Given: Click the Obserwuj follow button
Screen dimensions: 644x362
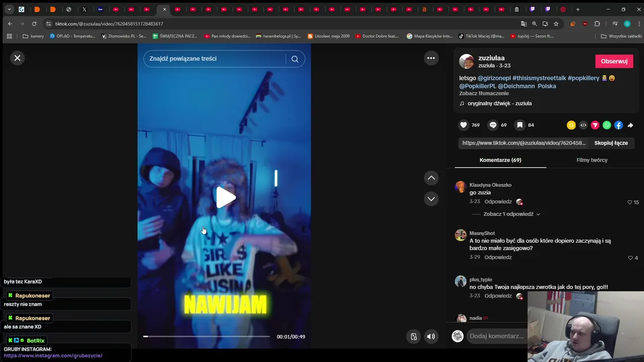Looking at the screenshot, I should tap(614, 61).
